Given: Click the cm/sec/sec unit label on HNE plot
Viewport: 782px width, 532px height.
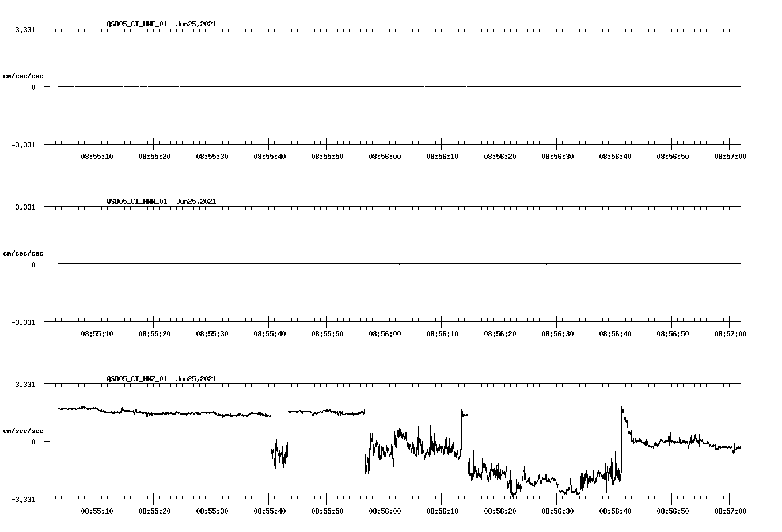Looking at the screenshot, I should click(23, 76).
